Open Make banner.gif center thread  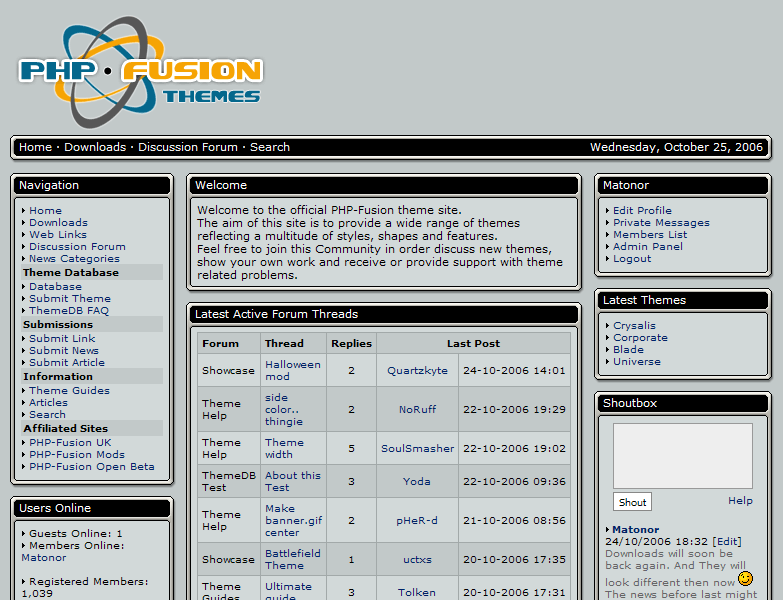click(294, 520)
